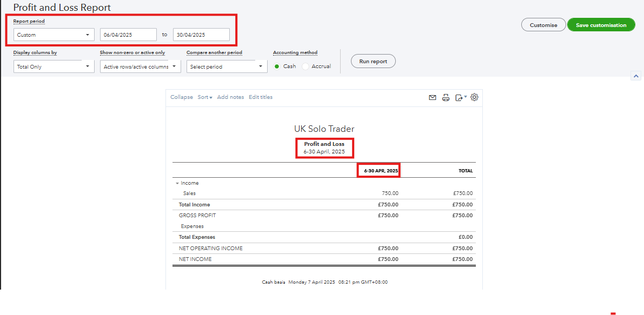Click the Add notes link
The height and width of the screenshot is (315, 644).
point(230,97)
